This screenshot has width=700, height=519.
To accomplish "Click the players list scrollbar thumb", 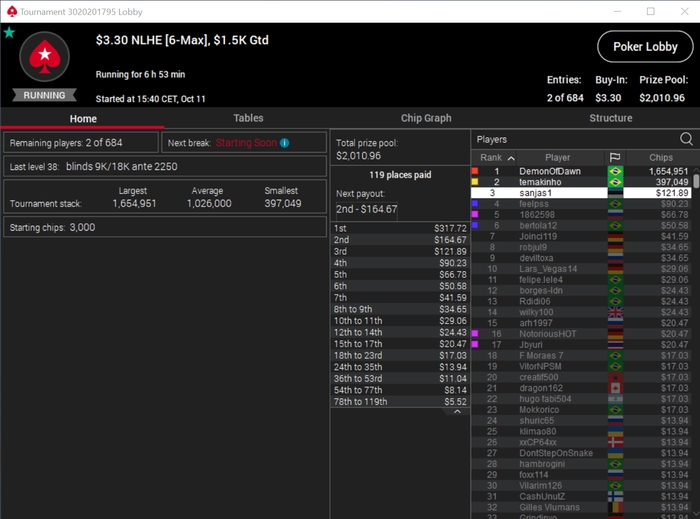I will (696, 181).
